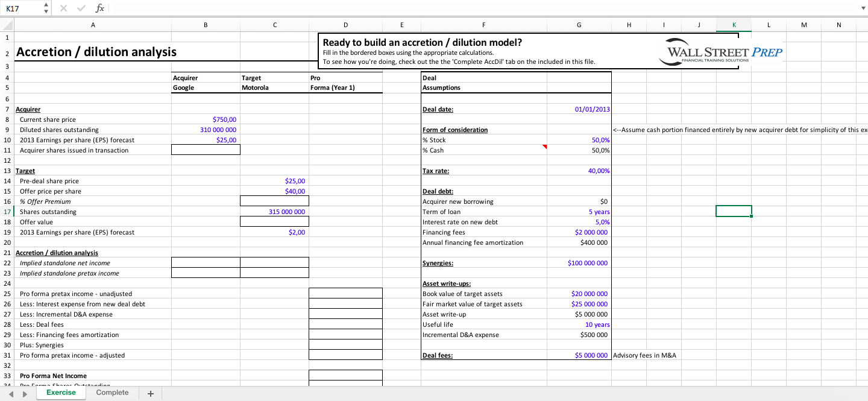This screenshot has width=868, height=401.
Task: Click the empty Acquirer shares issued box
Action: point(206,150)
